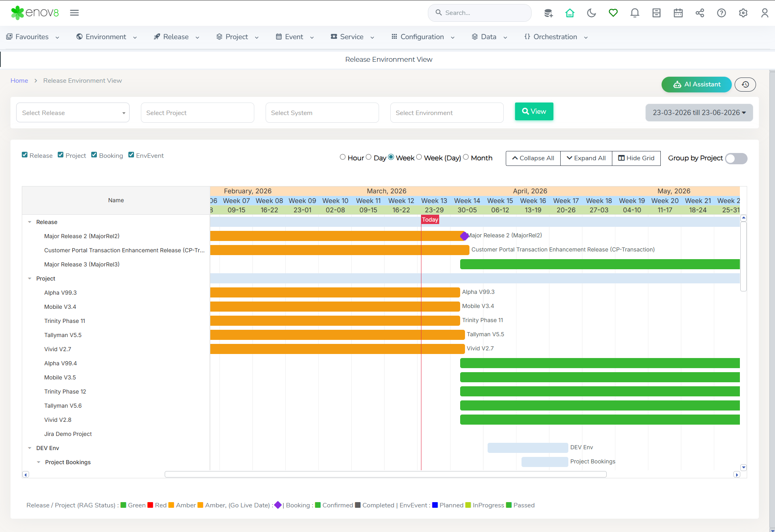Image resolution: width=775 pixels, height=532 pixels.
Task: Click the hamburger menu icon beside logo
Action: coord(74,13)
